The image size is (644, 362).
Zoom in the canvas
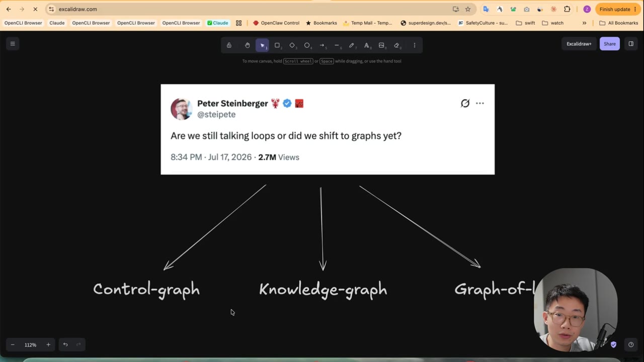coord(48,344)
